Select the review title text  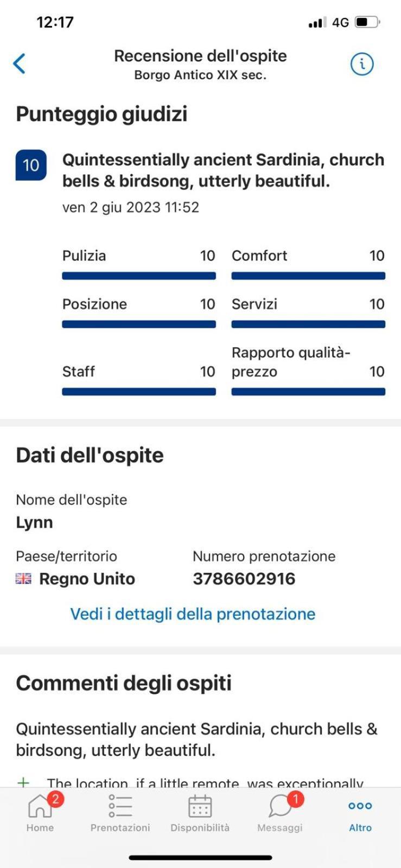223,170
